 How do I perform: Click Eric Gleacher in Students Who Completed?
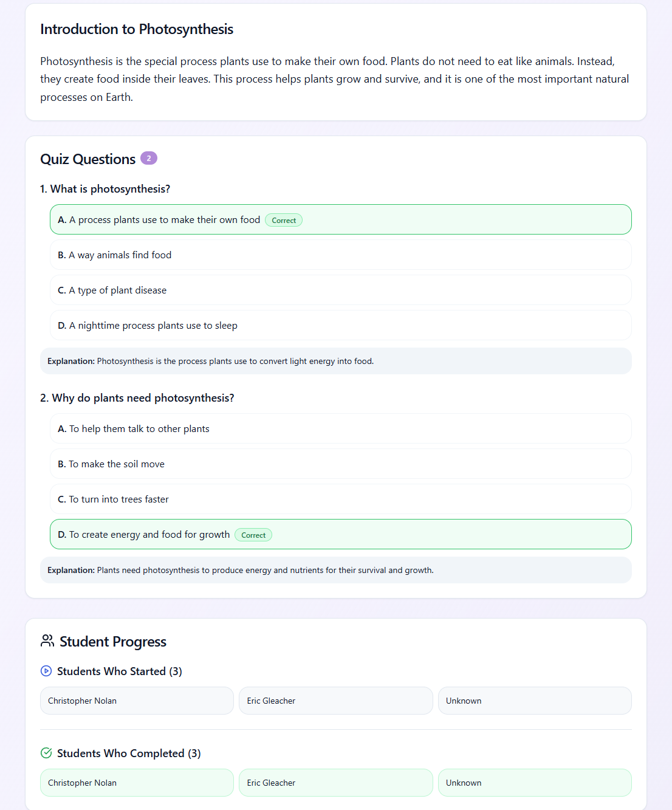coord(335,783)
